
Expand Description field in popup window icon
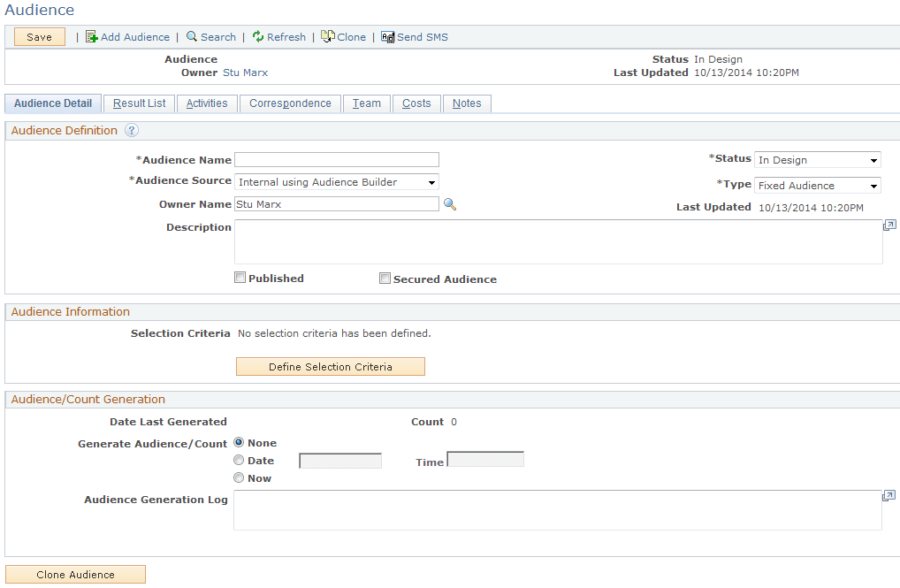pyautogui.click(x=889, y=225)
